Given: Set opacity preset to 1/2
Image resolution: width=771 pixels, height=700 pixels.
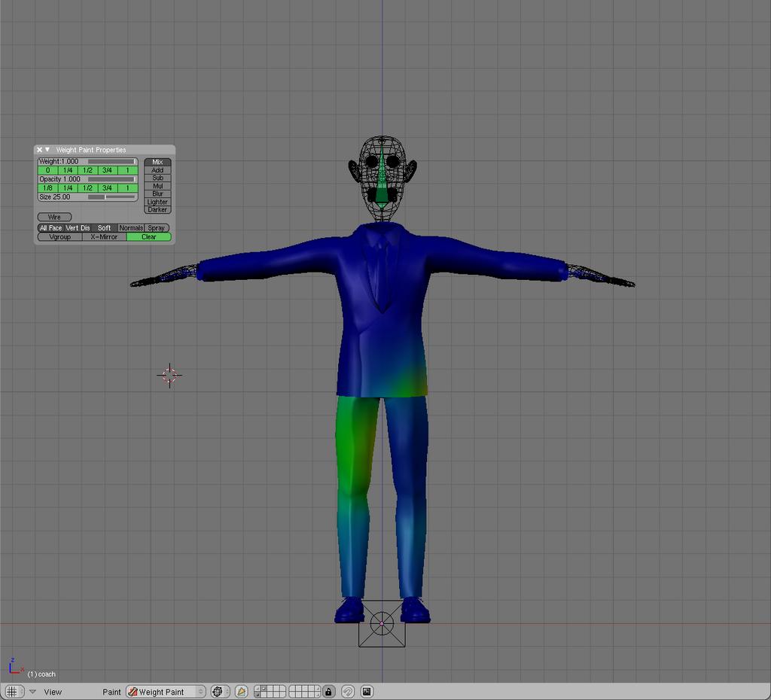Looking at the screenshot, I should point(87,187).
